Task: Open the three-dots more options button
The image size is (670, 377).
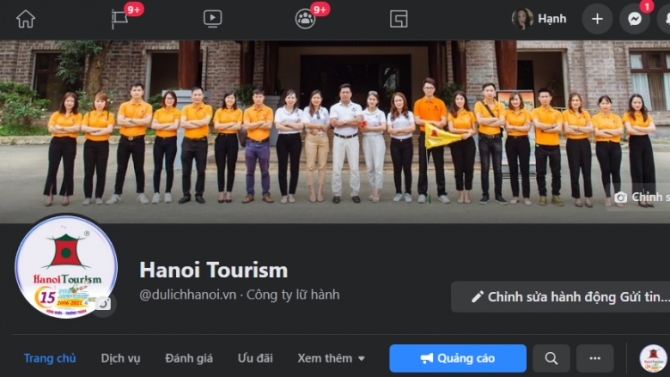Action: point(595,358)
